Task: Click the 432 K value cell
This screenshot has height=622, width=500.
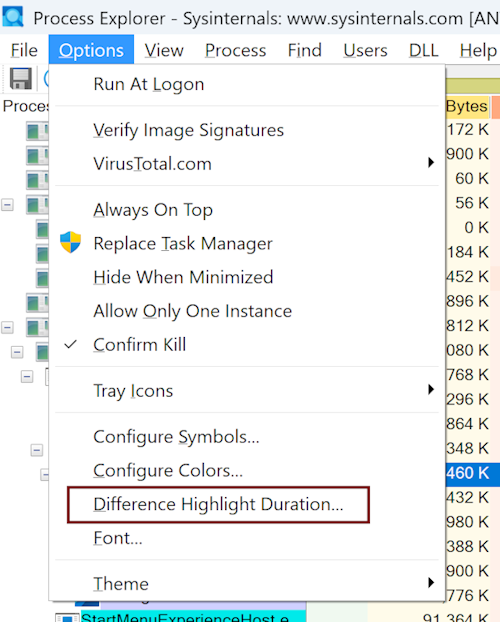Action: pyautogui.click(x=467, y=497)
